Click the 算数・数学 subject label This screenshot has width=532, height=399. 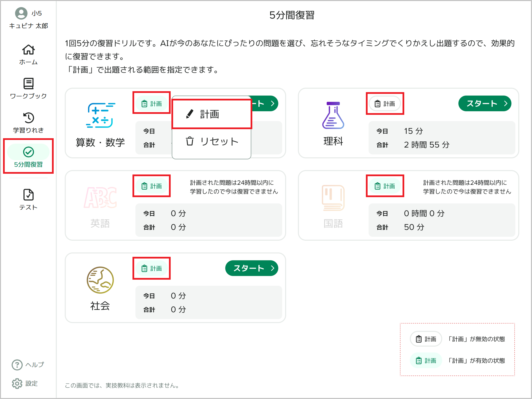[100, 142]
